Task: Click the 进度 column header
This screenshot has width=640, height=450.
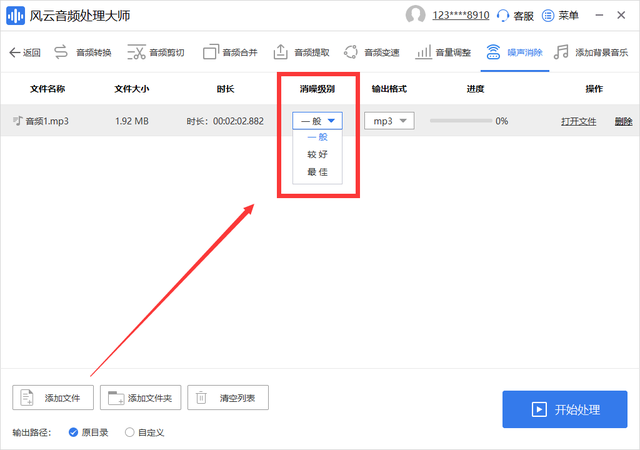Action: [x=476, y=89]
